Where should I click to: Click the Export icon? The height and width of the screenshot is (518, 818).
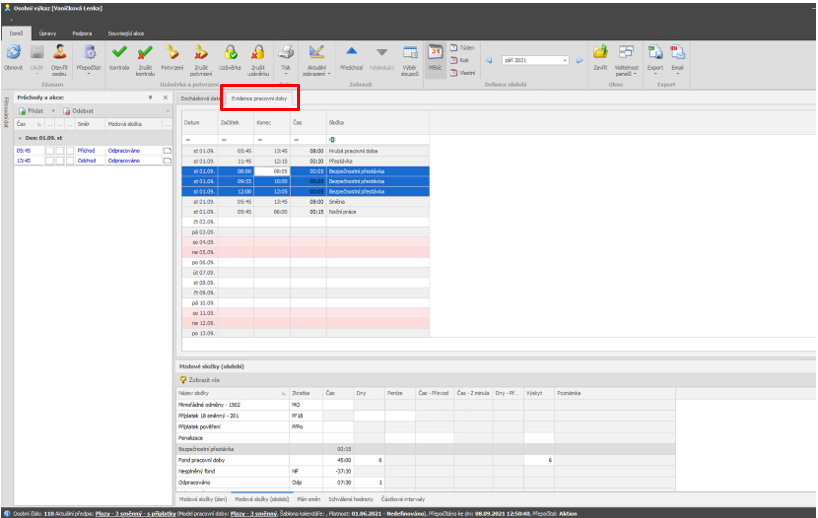[x=655, y=52]
